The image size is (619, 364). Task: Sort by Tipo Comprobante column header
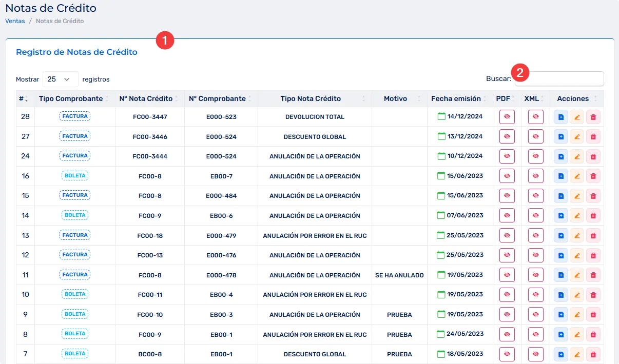point(71,99)
